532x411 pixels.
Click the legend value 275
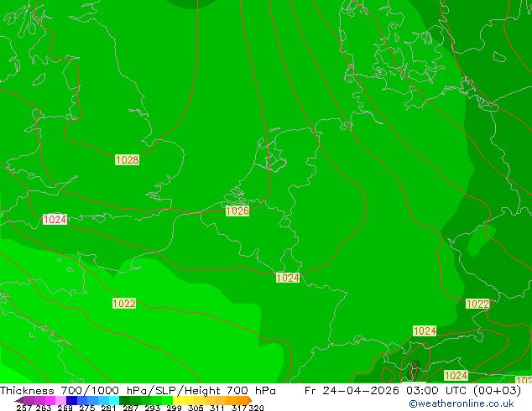[87, 408]
